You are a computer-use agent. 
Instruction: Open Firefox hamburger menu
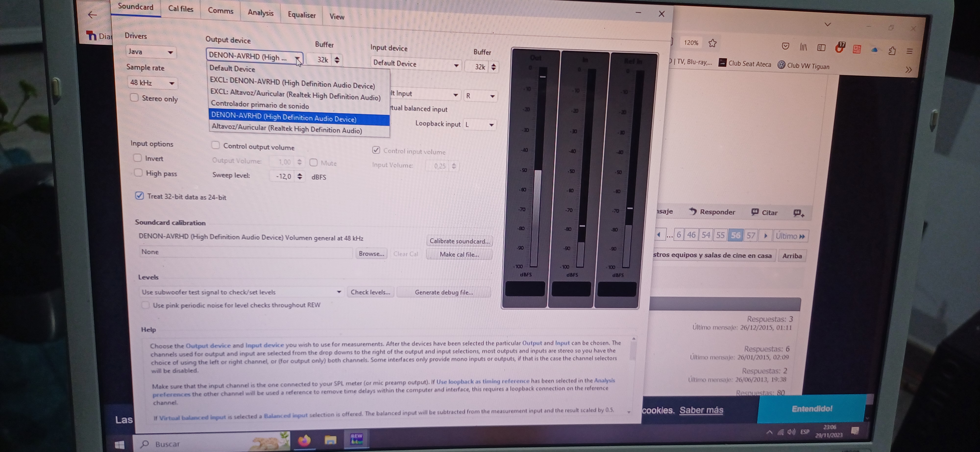(x=910, y=51)
